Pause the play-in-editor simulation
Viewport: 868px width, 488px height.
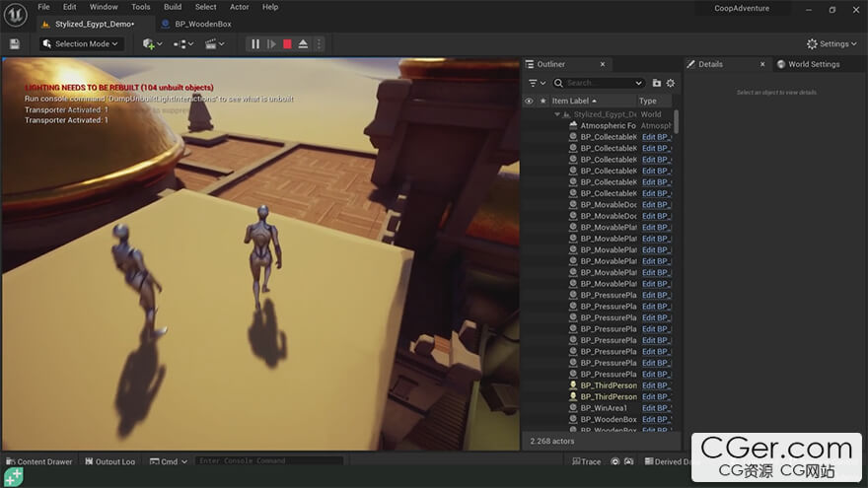(x=255, y=43)
